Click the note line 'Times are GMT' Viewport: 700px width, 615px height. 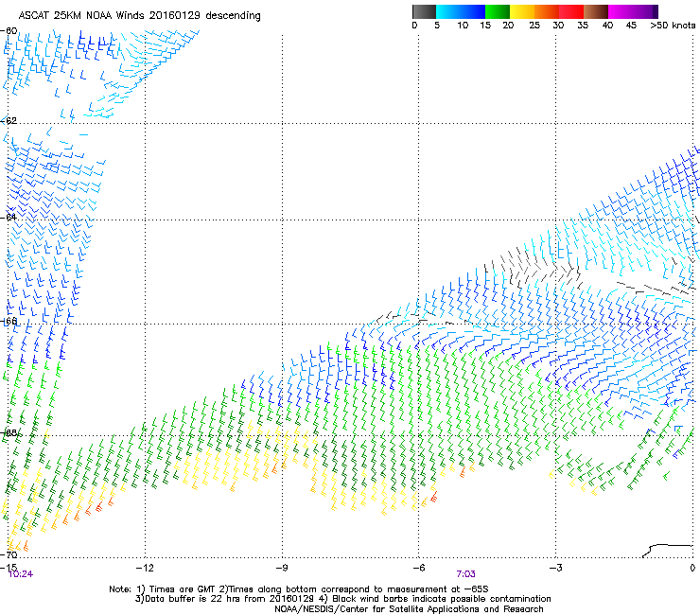pos(183,589)
